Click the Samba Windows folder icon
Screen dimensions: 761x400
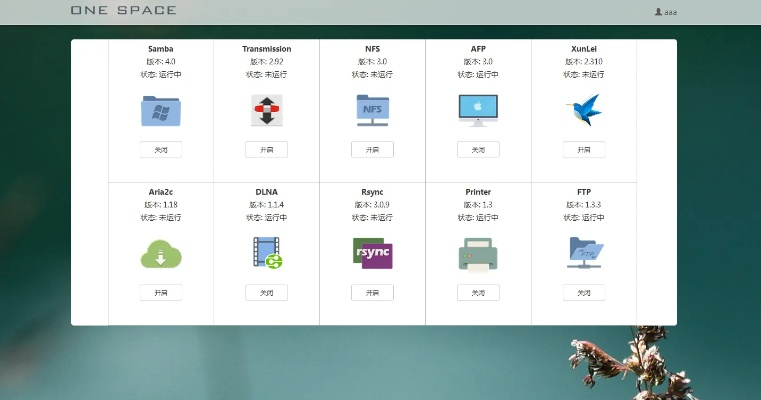[x=160, y=110]
